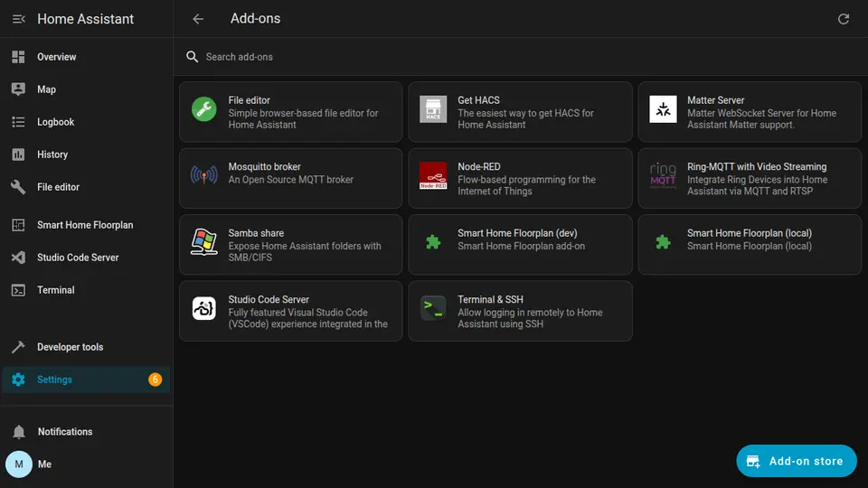Click the green File editor add-on icon
The image size is (868, 488).
(203, 109)
